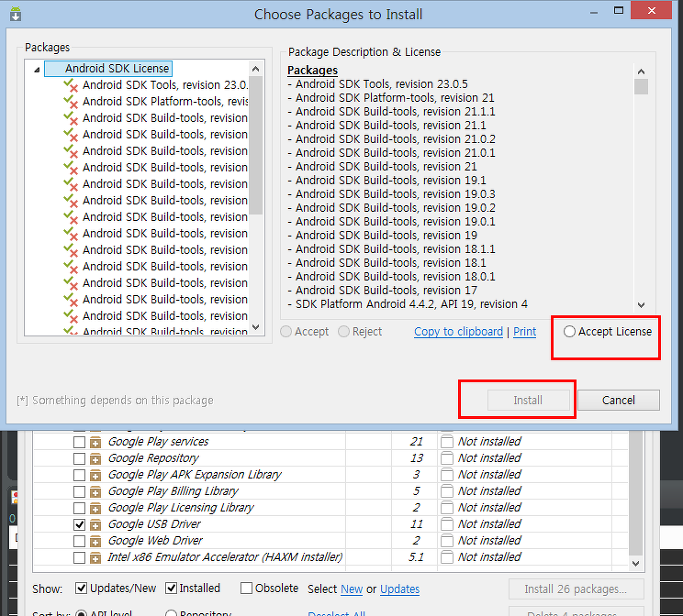
Task: Click revision 5.1 cell for Intel Emulator
Action: (416, 557)
